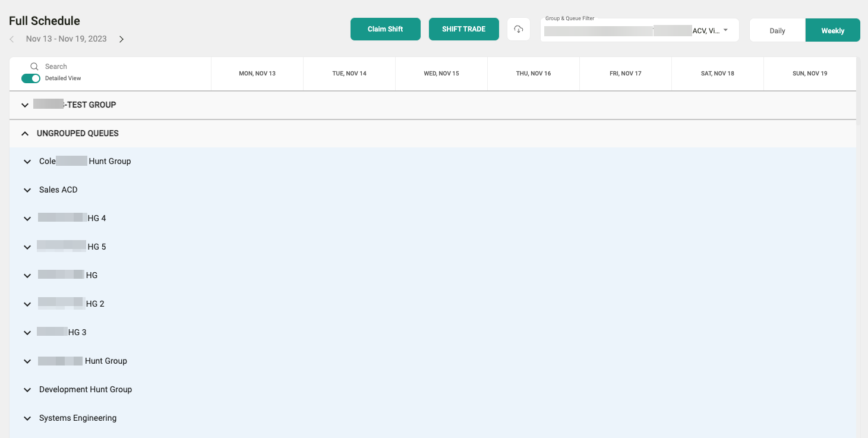Viewport: 868px width, 438px height.
Task: Switch to Daily view
Action: 777,31
